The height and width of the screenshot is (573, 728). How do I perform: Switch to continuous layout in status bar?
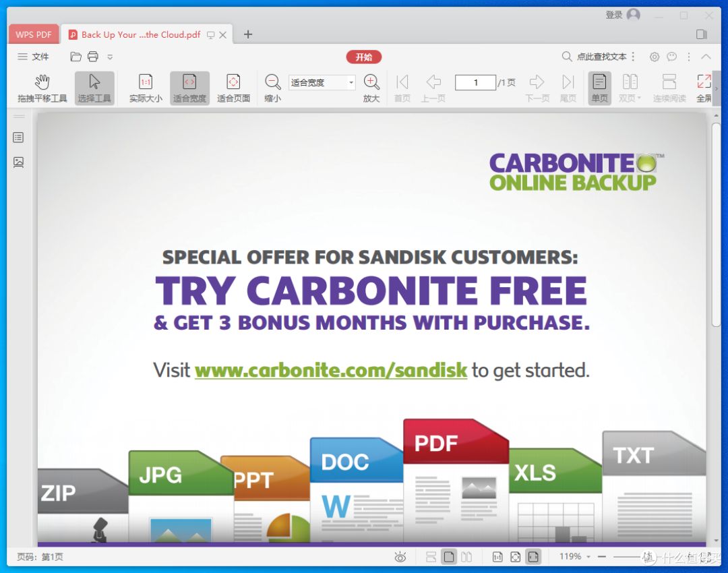[x=431, y=557]
